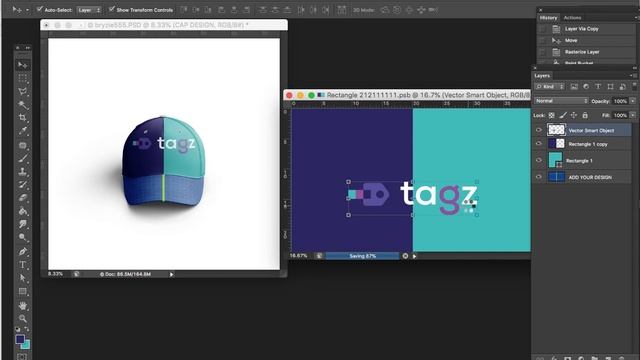Select the Magic Wand tool

tap(22, 104)
